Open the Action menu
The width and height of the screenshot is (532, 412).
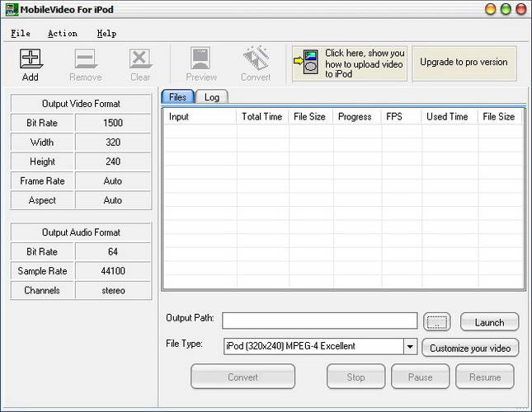63,33
